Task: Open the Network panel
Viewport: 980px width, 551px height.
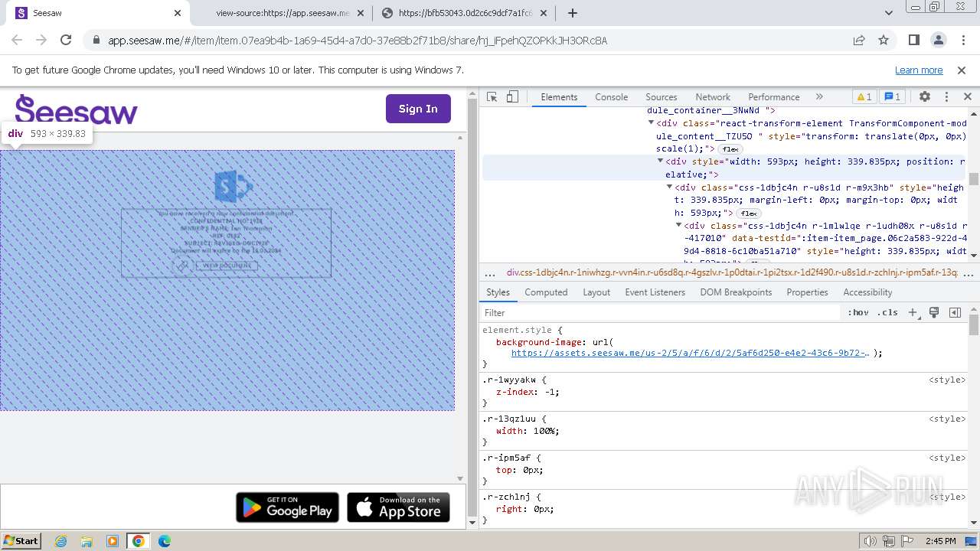Action: [713, 97]
